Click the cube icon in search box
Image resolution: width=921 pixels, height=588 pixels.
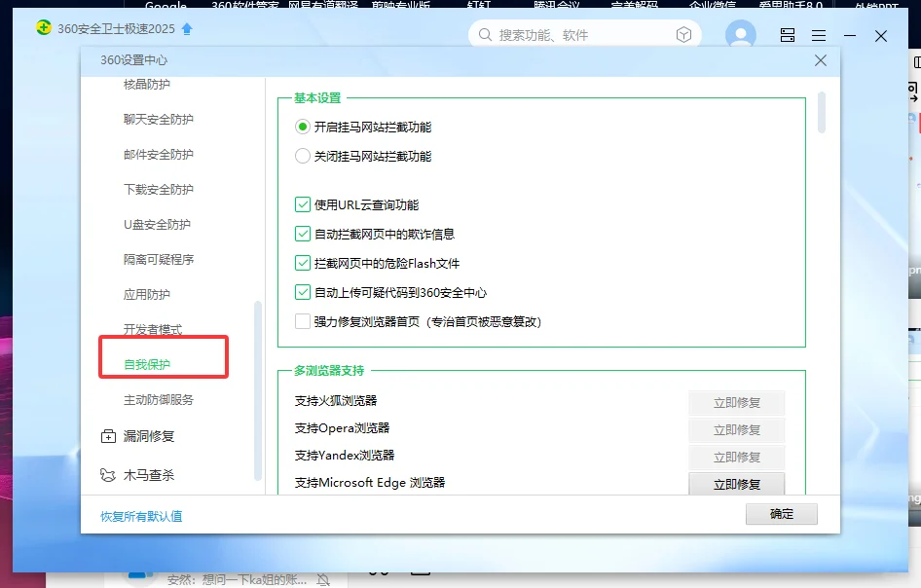683,35
